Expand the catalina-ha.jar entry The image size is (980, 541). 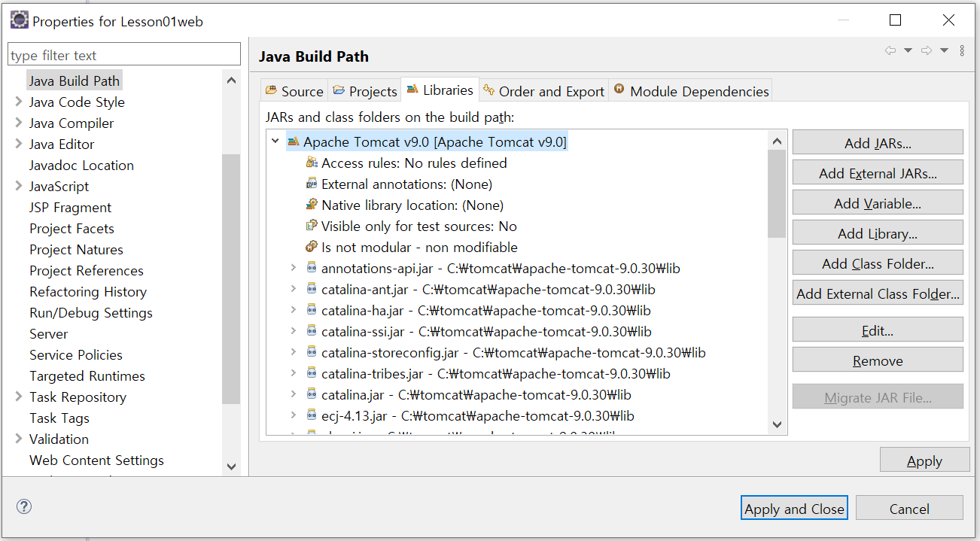pyautogui.click(x=294, y=310)
